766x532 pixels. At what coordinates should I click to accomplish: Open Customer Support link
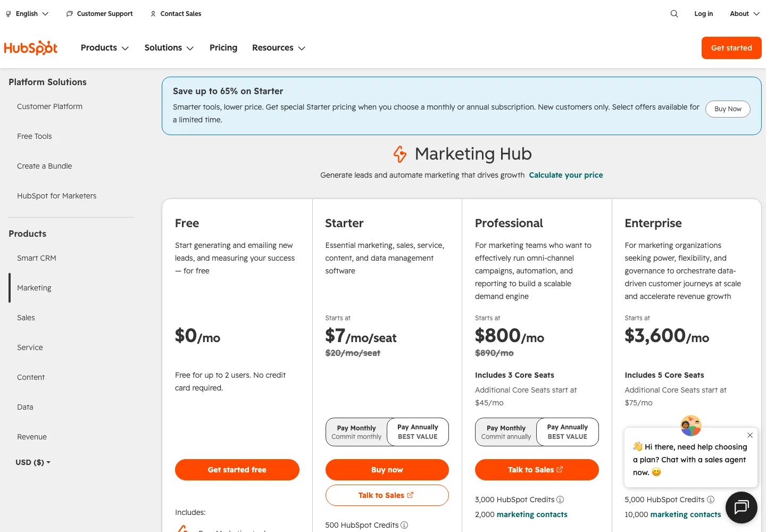point(99,14)
